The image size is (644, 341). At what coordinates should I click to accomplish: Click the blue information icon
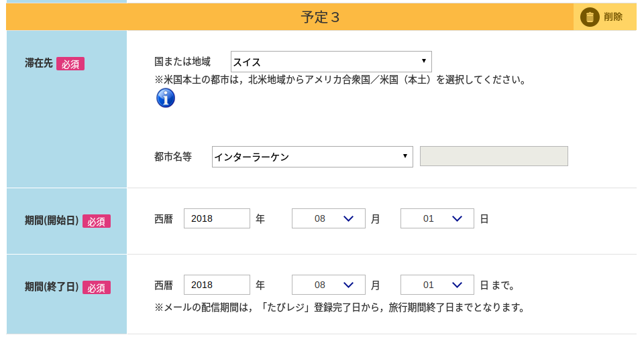coord(166,98)
